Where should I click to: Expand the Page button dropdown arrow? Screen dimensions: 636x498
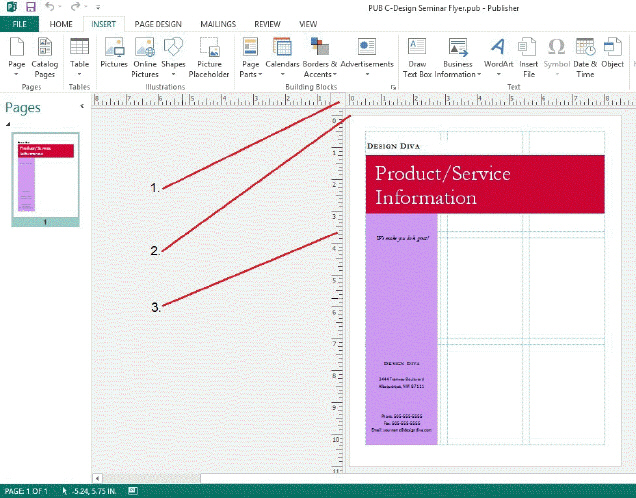click(17, 74)
